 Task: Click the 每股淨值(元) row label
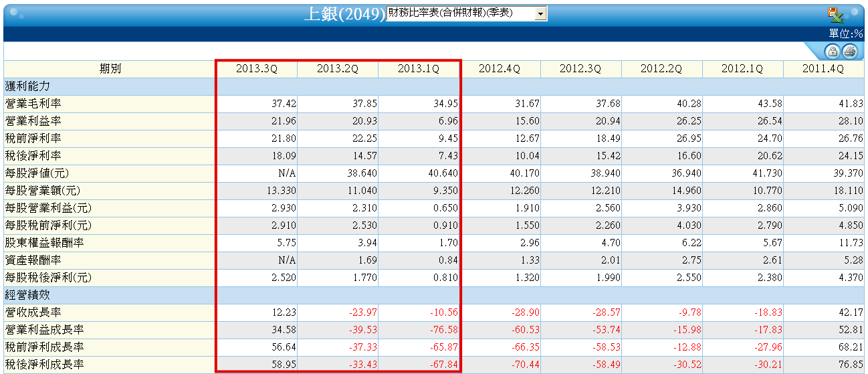coord(37,173)
